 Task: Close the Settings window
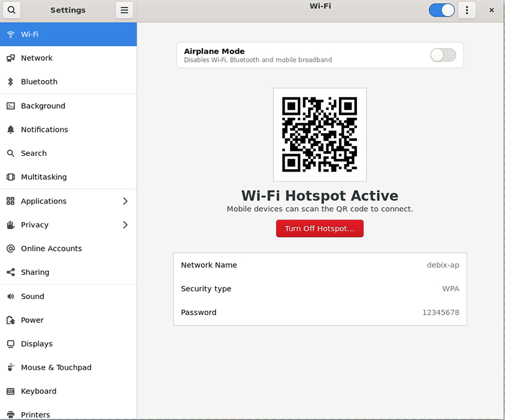pos(492,10)
